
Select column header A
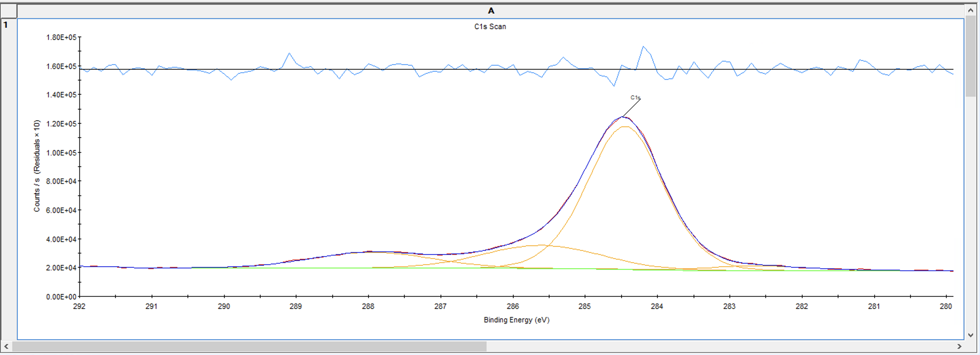pyautogui.click(x=491, y=10)
